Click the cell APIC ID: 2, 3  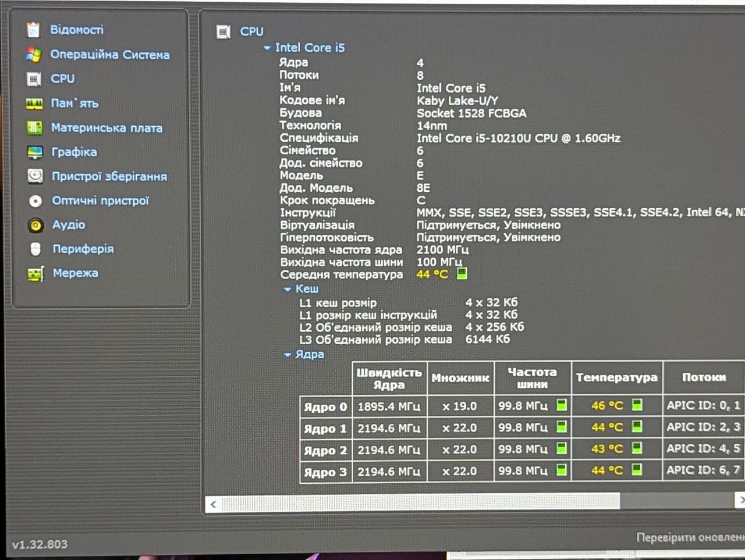(x=704, y=427)
